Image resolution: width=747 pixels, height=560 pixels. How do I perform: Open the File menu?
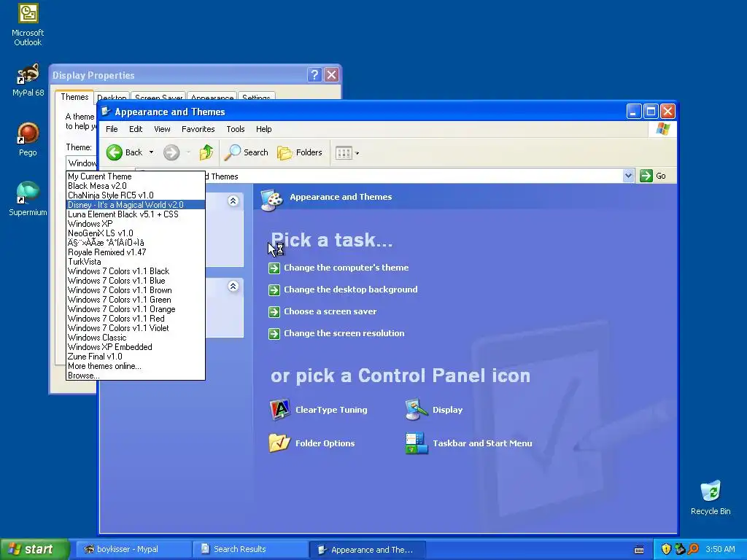click(112, 129)
